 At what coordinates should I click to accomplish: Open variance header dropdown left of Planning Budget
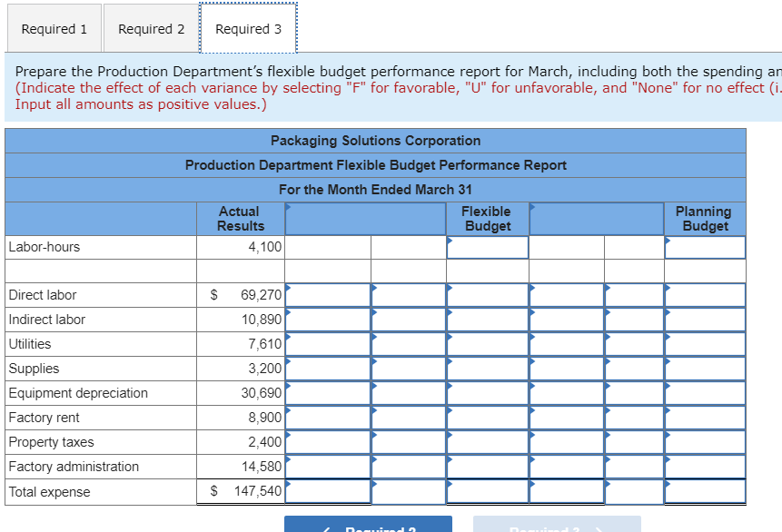point(596,219)
